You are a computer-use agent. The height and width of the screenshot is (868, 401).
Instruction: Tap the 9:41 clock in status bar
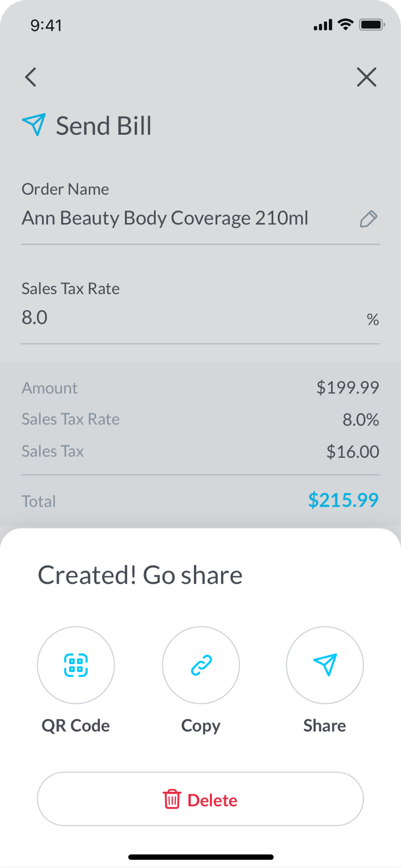pyautogui.click(x=46, y=25)
